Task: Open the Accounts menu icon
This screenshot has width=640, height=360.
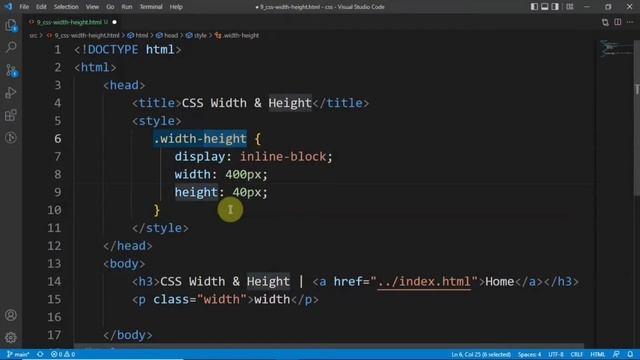Action: (11, 315)
